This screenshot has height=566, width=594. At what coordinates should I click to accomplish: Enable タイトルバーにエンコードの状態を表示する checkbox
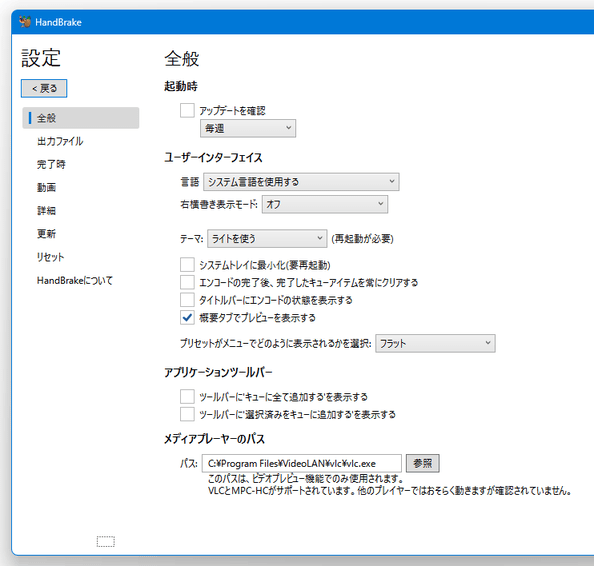pos(187,300)
